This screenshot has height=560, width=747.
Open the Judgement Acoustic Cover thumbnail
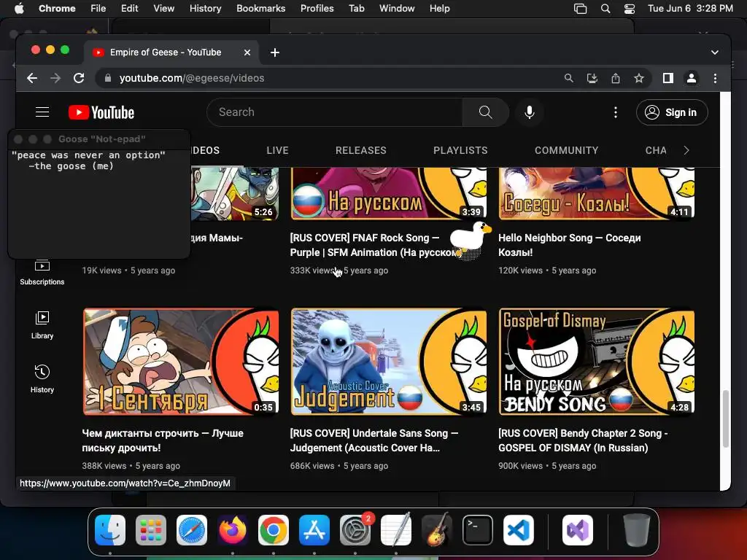click(x=389, y=362)
